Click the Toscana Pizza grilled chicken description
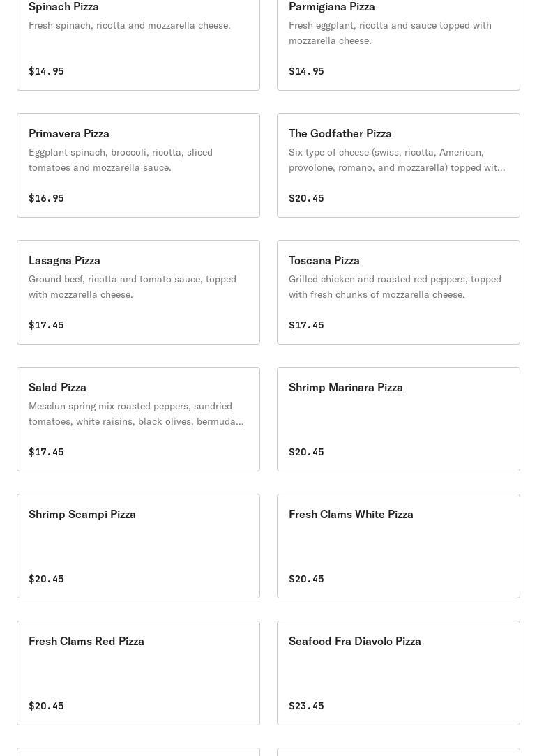537x756 pixels. pyautogui.click(x=395, y=287)
